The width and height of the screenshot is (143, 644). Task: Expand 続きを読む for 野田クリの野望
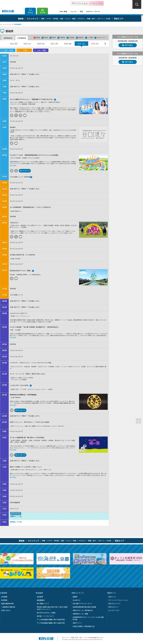point(13,477)
